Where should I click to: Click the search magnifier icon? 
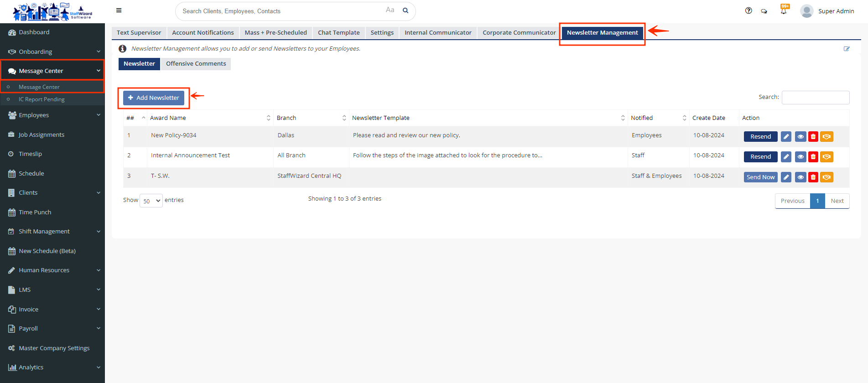point(405,11)
